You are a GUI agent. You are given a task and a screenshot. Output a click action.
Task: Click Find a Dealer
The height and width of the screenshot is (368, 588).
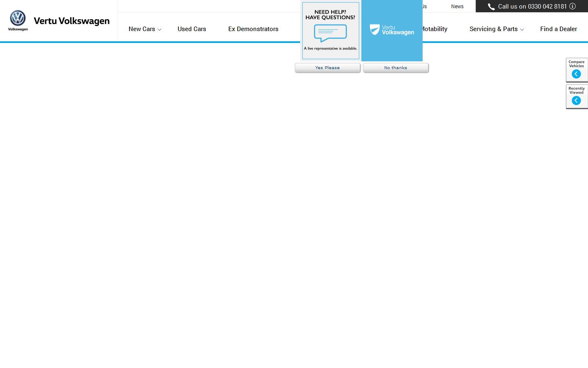558,29
